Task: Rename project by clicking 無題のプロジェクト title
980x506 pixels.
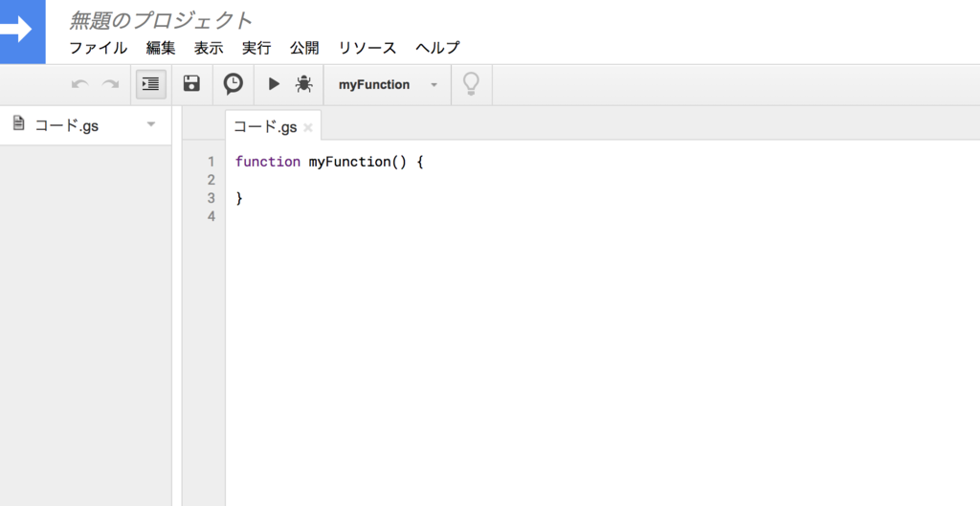Action: 161,20
